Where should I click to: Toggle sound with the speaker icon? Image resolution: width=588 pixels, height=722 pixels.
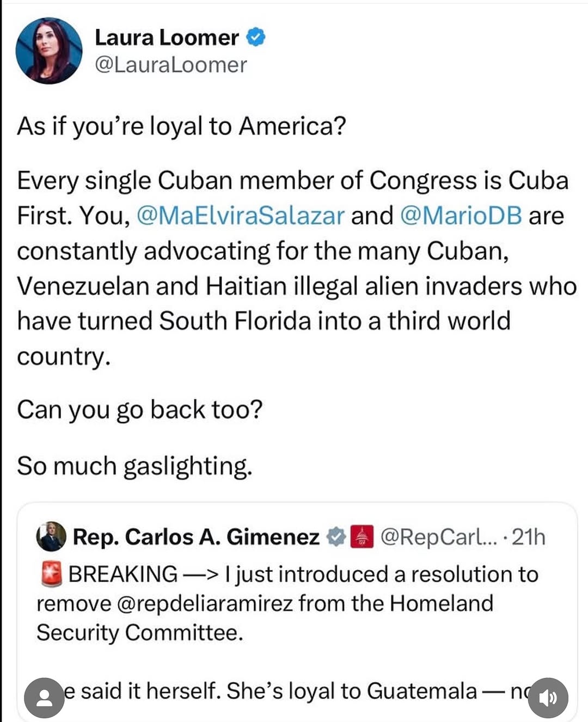point(548,697)
